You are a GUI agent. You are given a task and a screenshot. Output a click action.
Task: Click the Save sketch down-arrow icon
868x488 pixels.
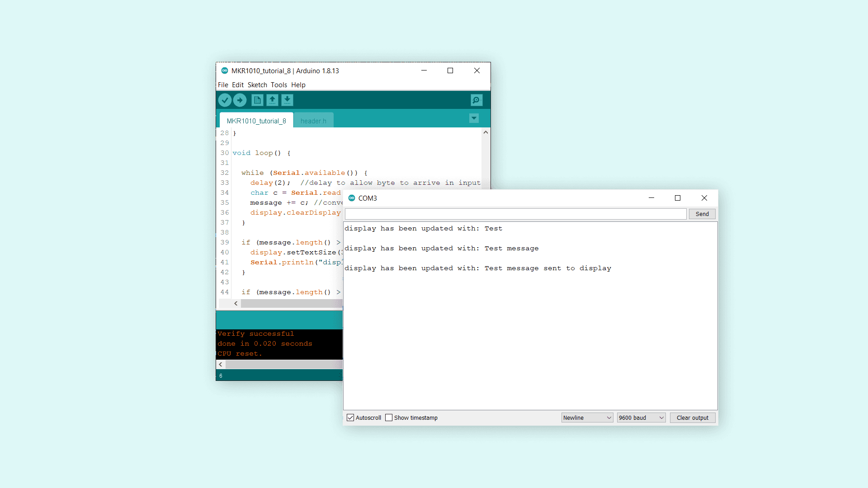tap(287, 100)
